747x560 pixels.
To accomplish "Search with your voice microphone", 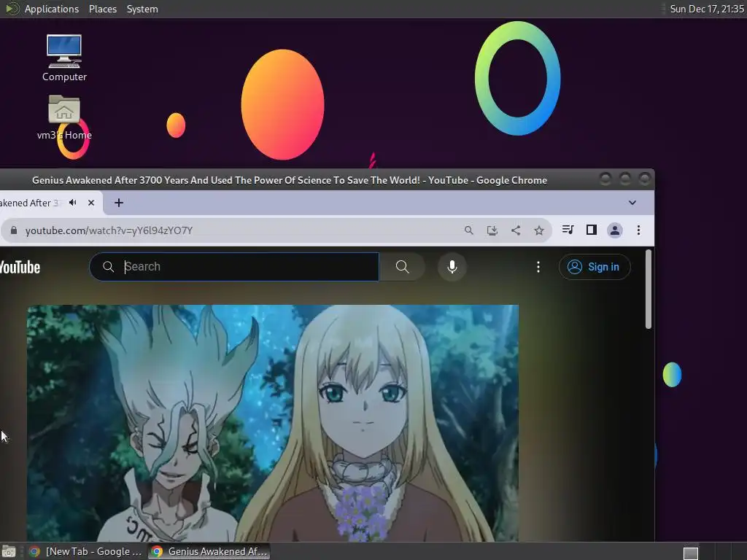I will [x=452, y=267].
